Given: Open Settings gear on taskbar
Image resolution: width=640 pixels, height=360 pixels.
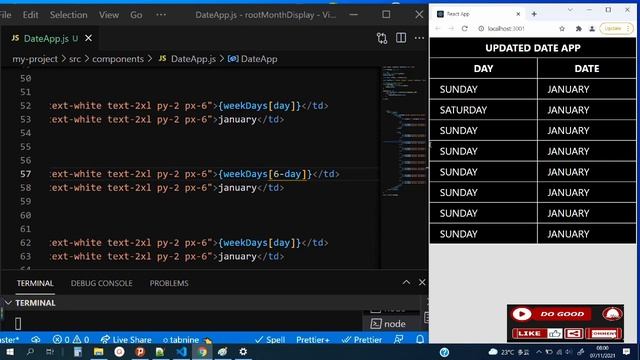Looking at the screenshot, I should click(243, 352).
